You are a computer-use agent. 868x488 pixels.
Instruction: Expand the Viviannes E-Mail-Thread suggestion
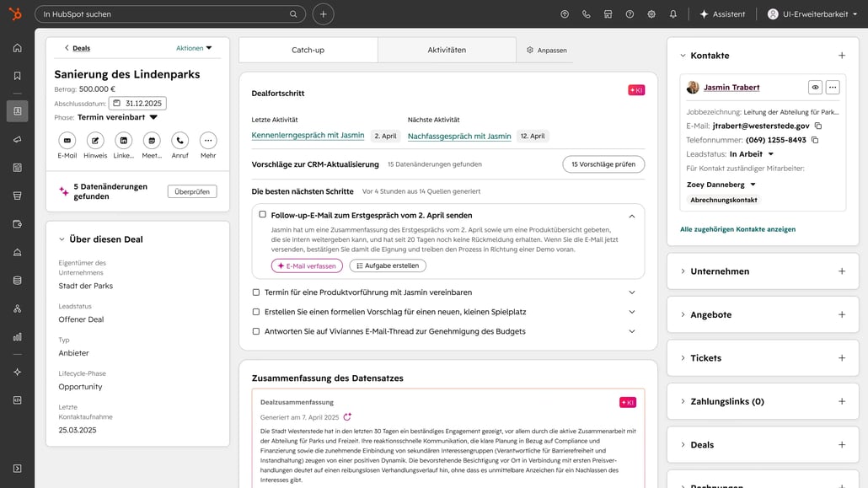click(632, 331)
